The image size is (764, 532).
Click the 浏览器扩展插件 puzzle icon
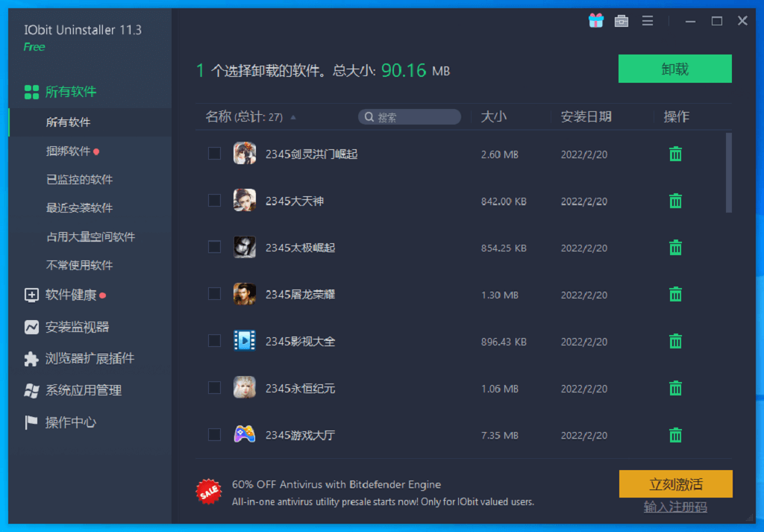point(31,358)
